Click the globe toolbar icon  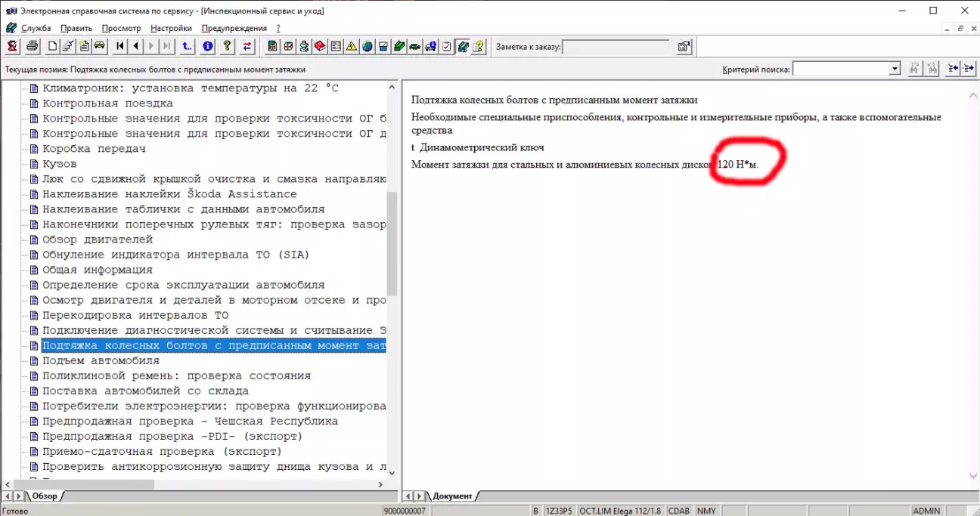pos(367,46)
